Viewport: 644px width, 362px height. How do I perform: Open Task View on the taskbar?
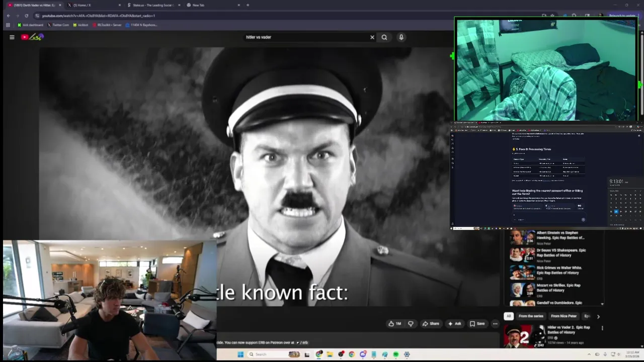(307, 354)
